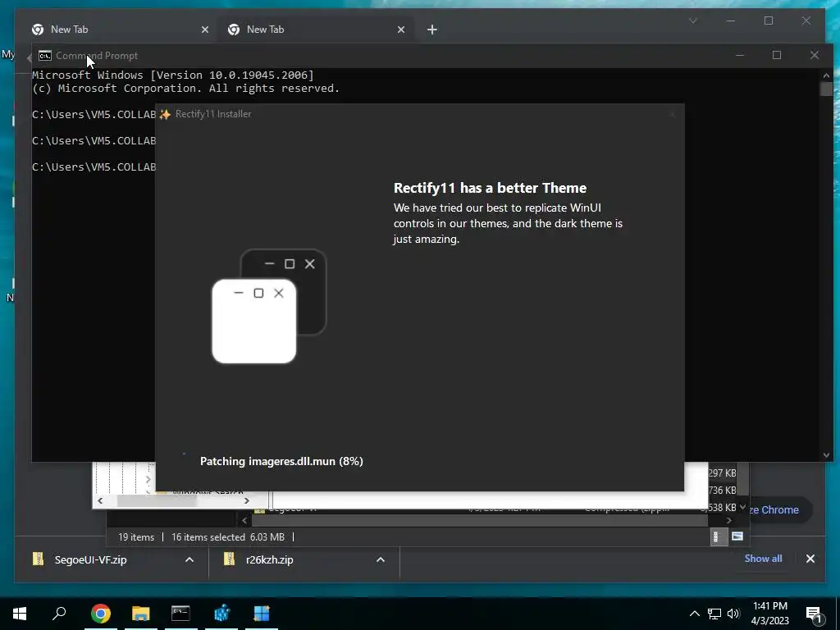840x630 pixels.
Task: Open the blue gear app on taskbar
Action: click(221, 614)
